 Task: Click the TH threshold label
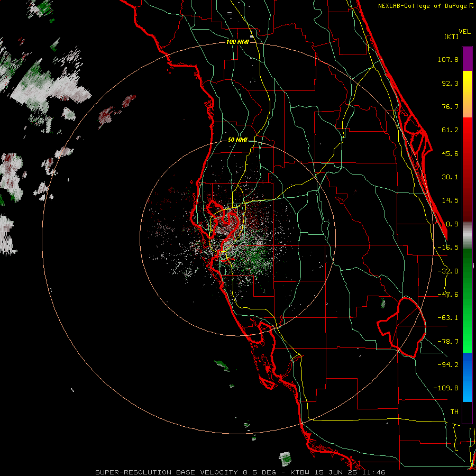pyautogui.click(x=454, y=412)
